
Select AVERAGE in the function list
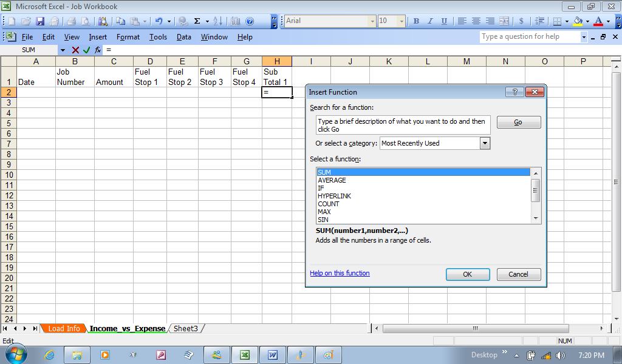[332, 180]
